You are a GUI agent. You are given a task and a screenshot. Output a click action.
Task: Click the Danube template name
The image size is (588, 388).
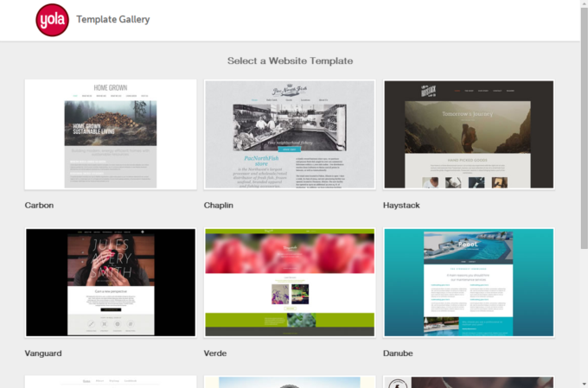[x=398, y=353]
